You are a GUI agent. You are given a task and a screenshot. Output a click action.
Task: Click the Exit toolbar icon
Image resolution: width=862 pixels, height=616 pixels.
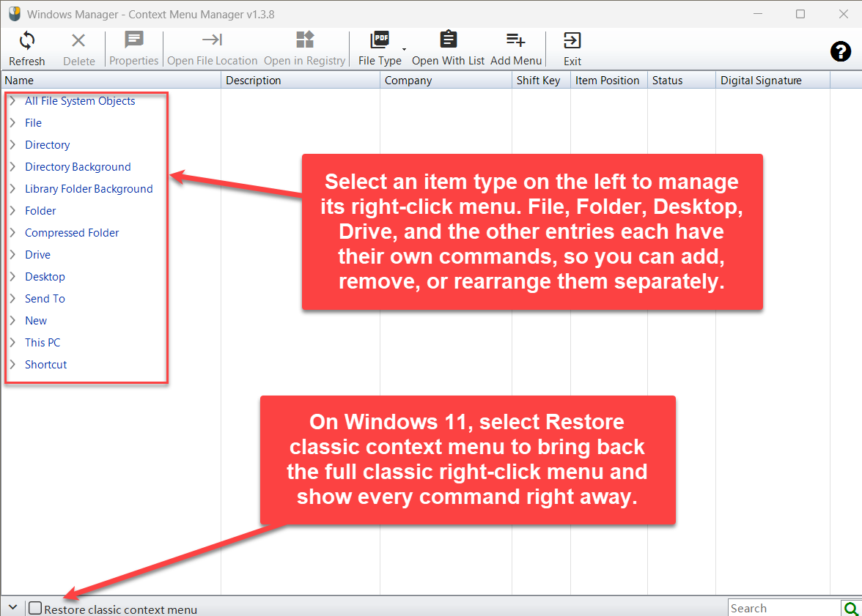pyautogui.click(x=572, y=40)
